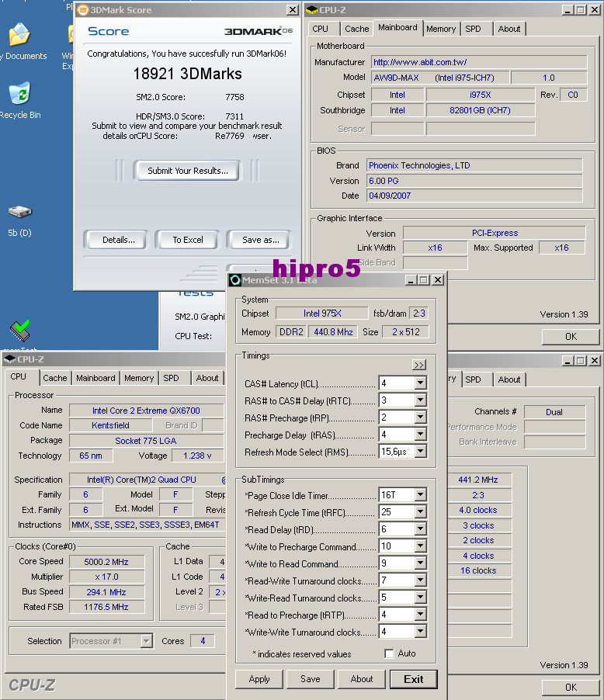Open the My Documents desktop icon

[x=19, y=35]
